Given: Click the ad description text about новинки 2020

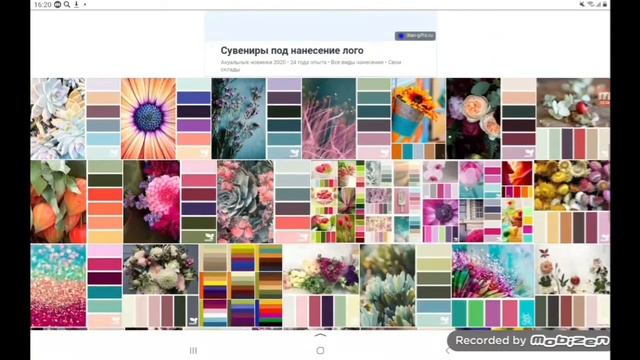Looking at the screenshot, I should click(x=311, y=66).
